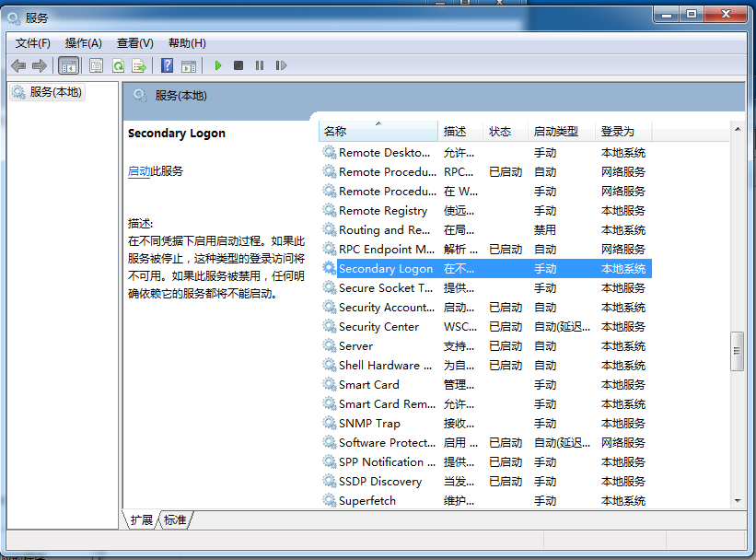This screenshot has height=560, width=756.
Task: Open the 文件(F) menu
Action: pyautogui.click(x=33, y=43)
